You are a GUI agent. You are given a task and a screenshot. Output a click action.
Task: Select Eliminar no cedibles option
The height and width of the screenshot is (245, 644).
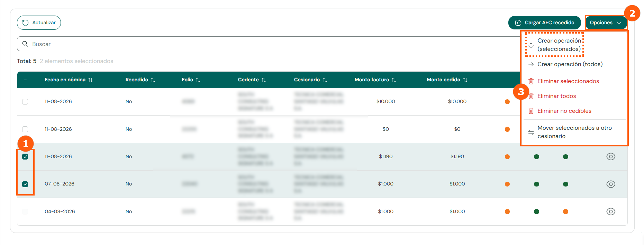564,111
